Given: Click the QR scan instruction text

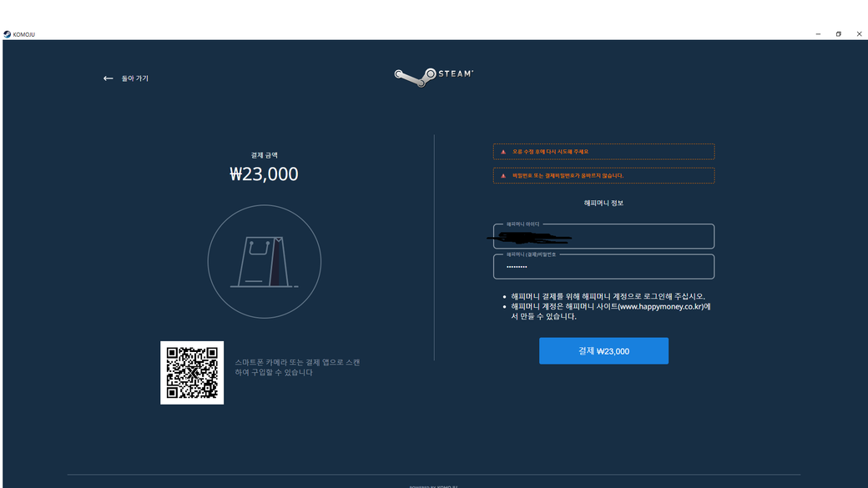Looking at the screenshot, I should (x=297, y=367).
